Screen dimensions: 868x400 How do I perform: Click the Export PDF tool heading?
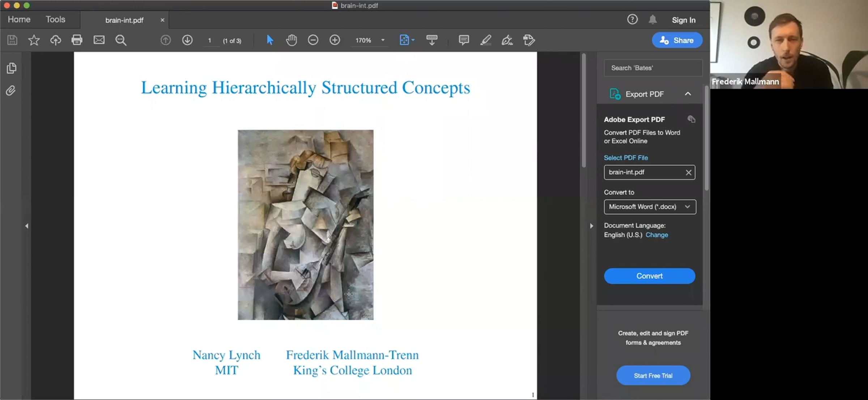pos(644,94)
